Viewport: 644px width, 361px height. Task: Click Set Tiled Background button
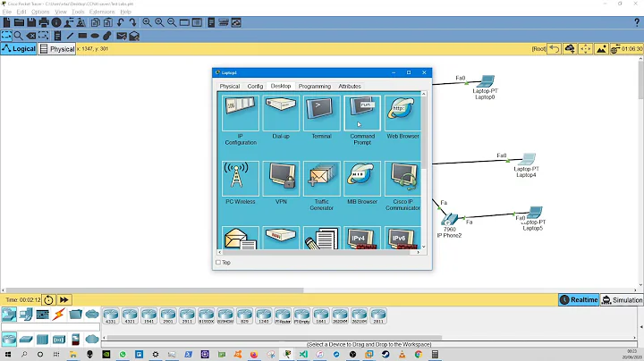point(601,49)
